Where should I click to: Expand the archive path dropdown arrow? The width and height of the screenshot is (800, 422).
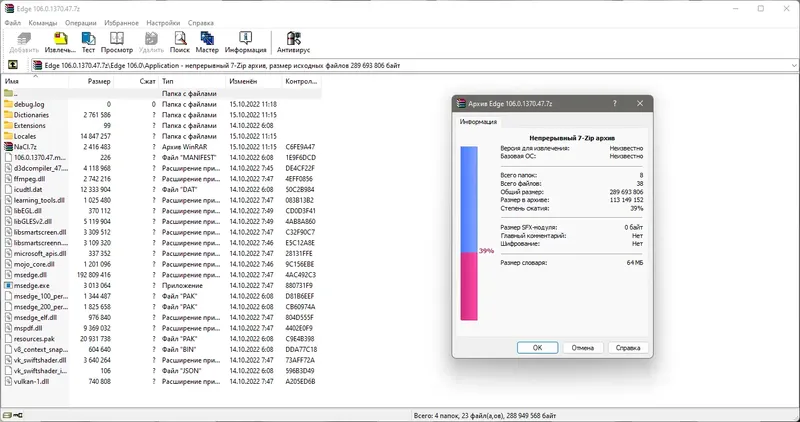794,65
